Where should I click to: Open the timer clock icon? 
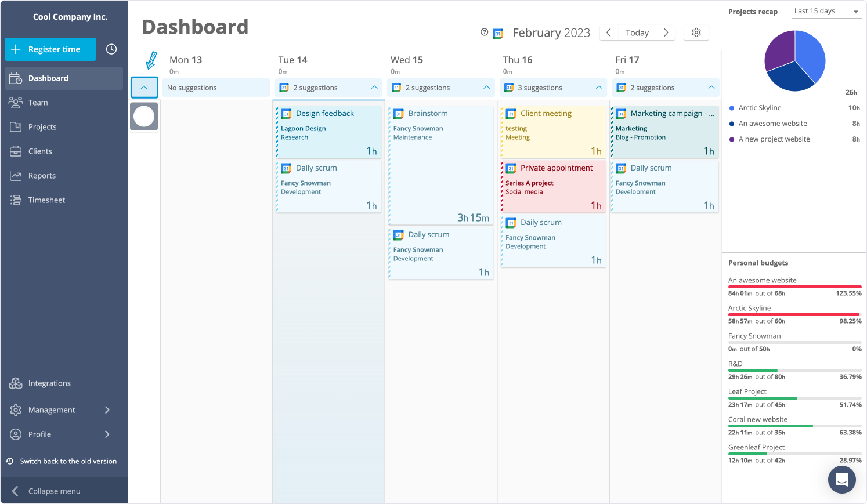[x=111, y=49]
